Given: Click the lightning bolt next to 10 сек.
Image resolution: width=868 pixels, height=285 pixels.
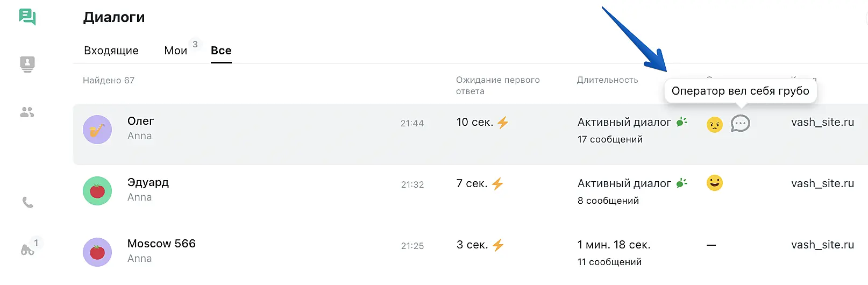Looking at the screenshot, I should [503, 123].
